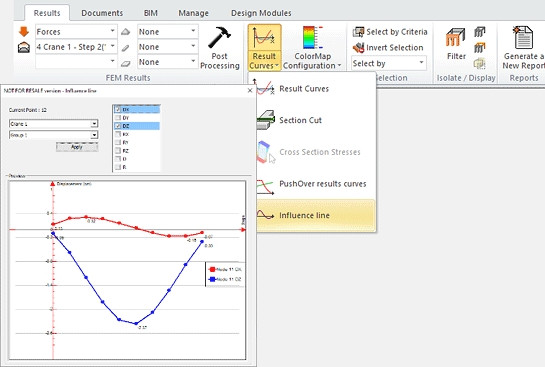This screenshot has height=367, width=545.
Task: Click the Result Curves ribbon button
Action: [265, 47]
